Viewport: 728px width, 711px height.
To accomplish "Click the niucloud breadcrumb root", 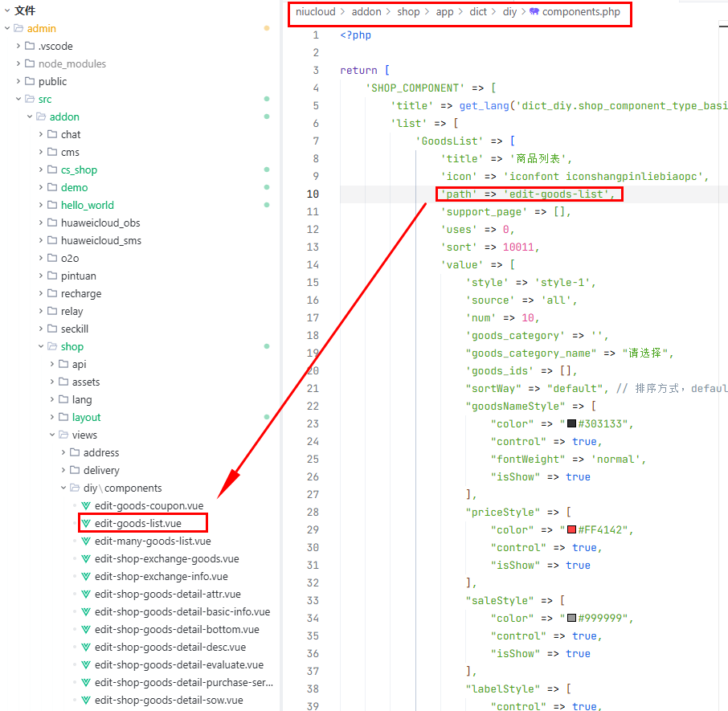I will (x=316, y=12).
